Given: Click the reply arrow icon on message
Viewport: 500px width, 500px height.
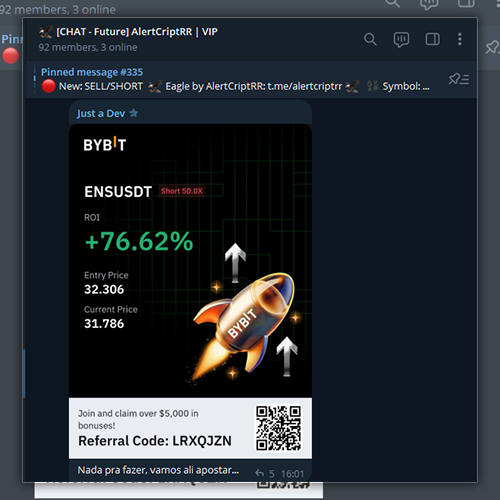Looking at the screenshot, I should 259,473.
